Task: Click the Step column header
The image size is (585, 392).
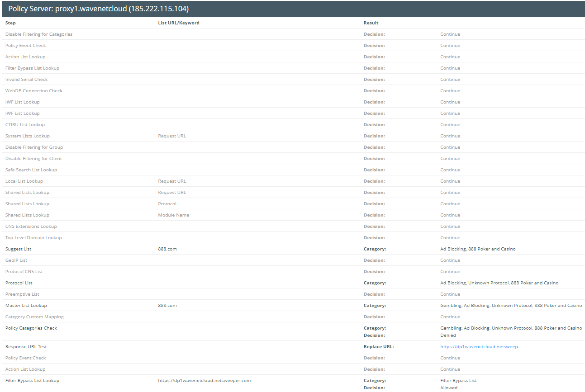Action: [x=10, y=23]
